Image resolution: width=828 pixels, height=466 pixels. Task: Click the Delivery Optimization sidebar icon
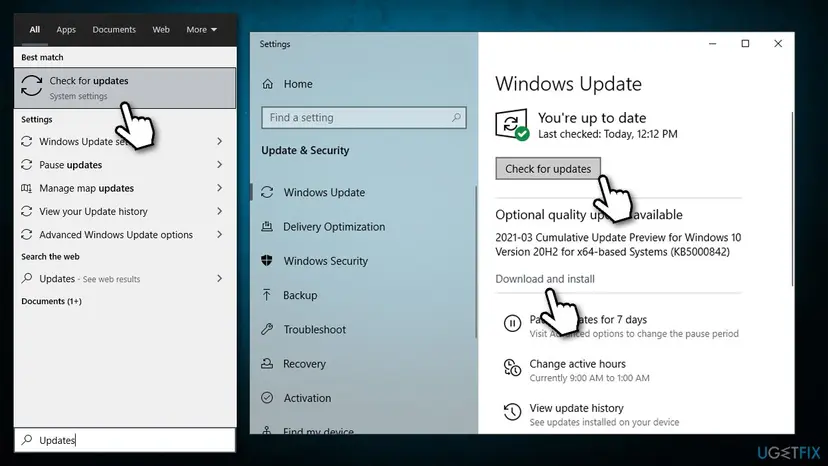coord(267,227)
